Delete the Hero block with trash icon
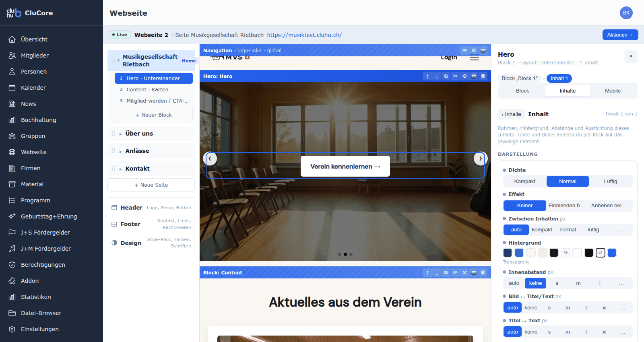This screenshot has width=644, height=342. [x=483, y=76]
